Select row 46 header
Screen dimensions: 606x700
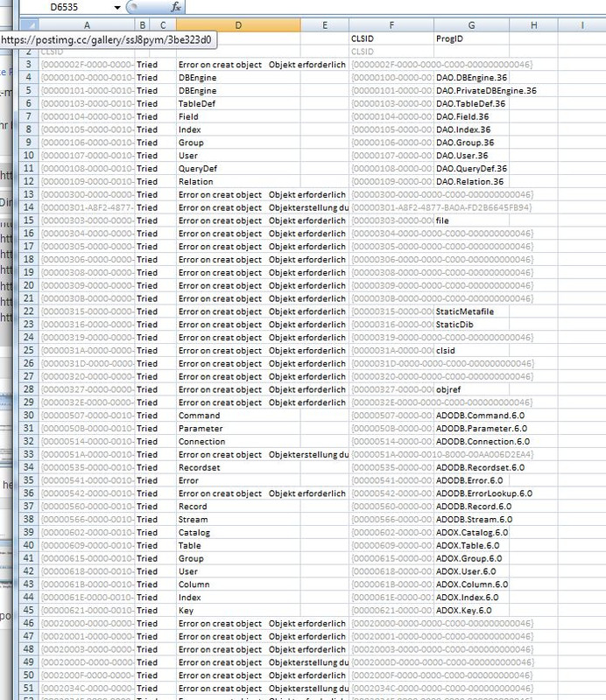click(x=29, y=623)
